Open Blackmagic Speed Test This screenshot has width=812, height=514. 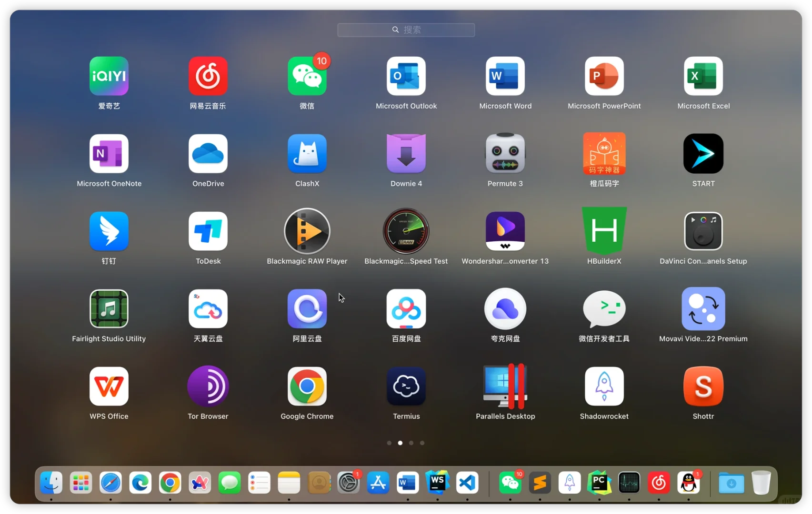click(406, 231)
